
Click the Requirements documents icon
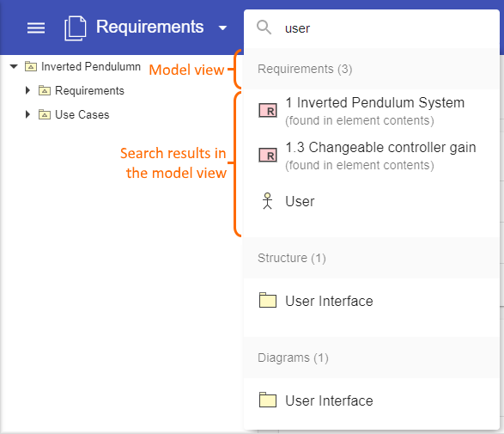[x=76, y=28]
